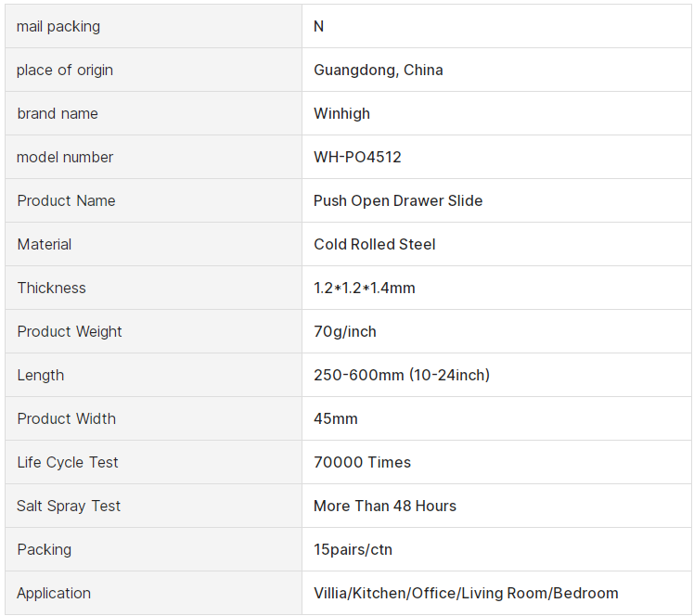Click the 'mail packing' label cell
Viewport: 694px width, 616px height.
click(x=58, y=27)
